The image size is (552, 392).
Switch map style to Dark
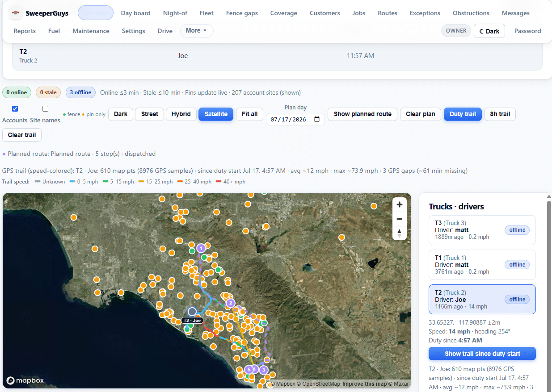pos(121,114)
